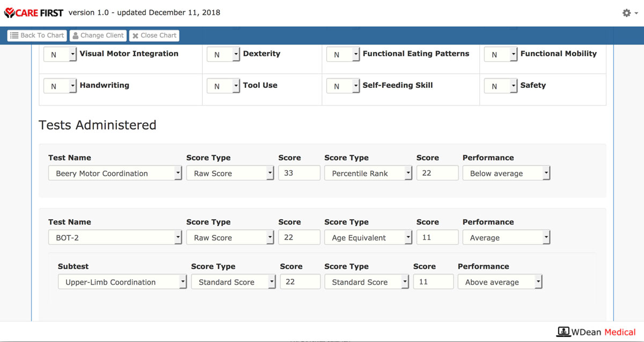Open Beery test Raw Score type dropdown
644x342 pixels.
pyautogui.click(x=230, y=173)
